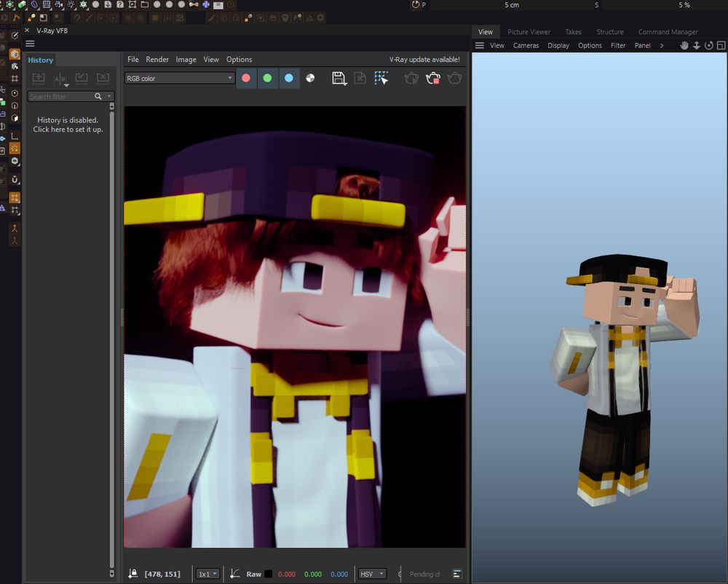Click the viewport pan hand icon
Image resolution: width=728 pixels, height=584 pixels.
(684, 45)
